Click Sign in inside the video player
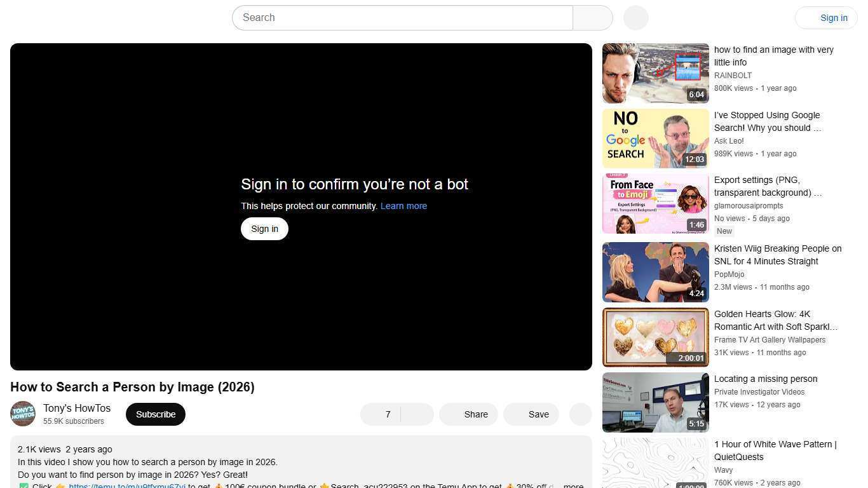 [264, 228]
